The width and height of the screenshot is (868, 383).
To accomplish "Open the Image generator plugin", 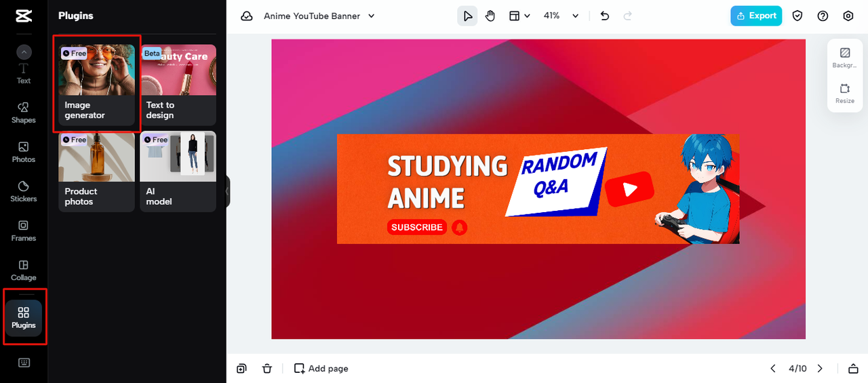I will coord(96,85).
